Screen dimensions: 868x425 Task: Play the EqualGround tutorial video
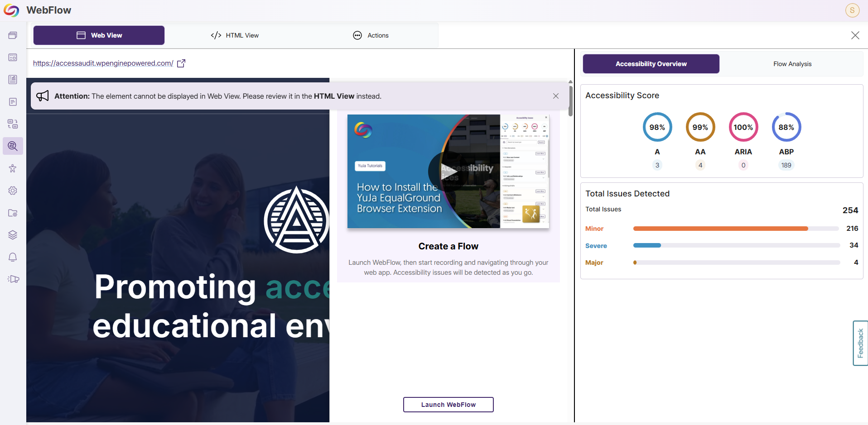448,172
